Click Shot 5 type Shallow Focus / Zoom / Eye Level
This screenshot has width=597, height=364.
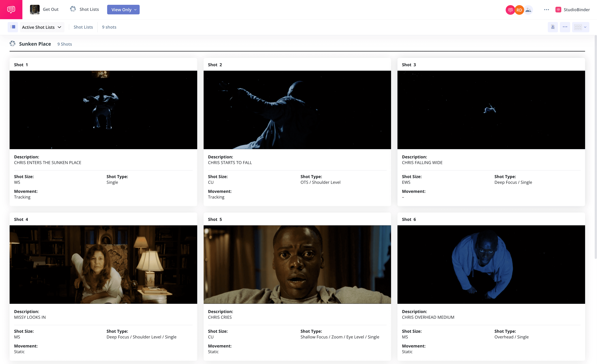(x=340, y=337)
